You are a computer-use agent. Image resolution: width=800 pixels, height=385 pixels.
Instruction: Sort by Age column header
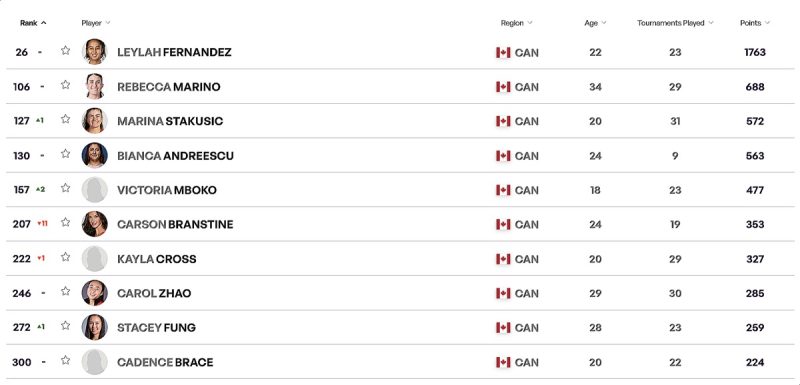pos(595,23)
